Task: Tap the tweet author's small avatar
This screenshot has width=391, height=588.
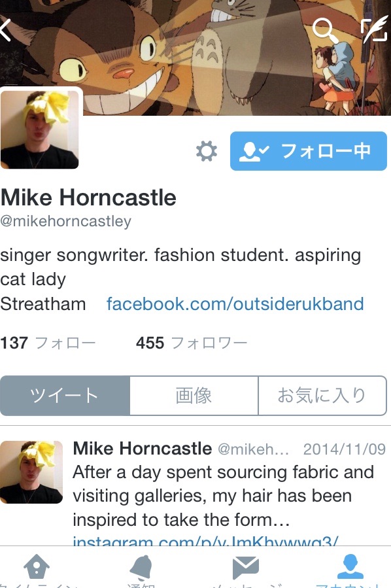Action: coord(31,472)
